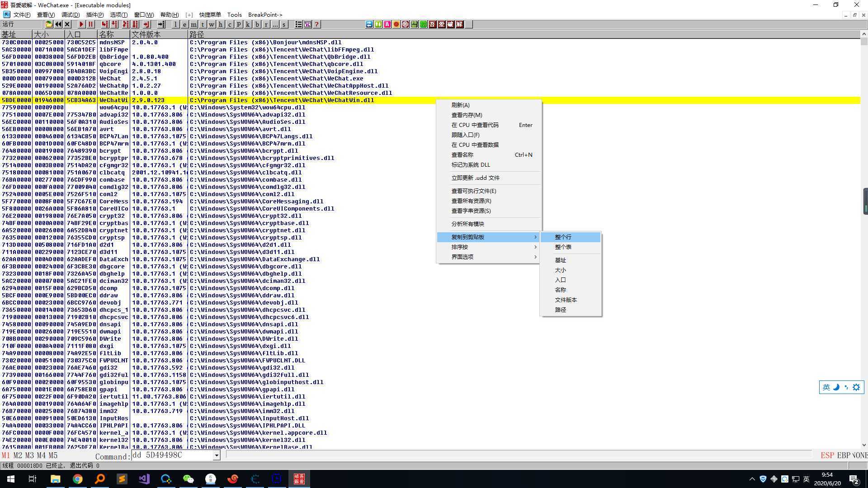
Task: Open Google Chrome from the taskbar
Action: click(78, 479)
